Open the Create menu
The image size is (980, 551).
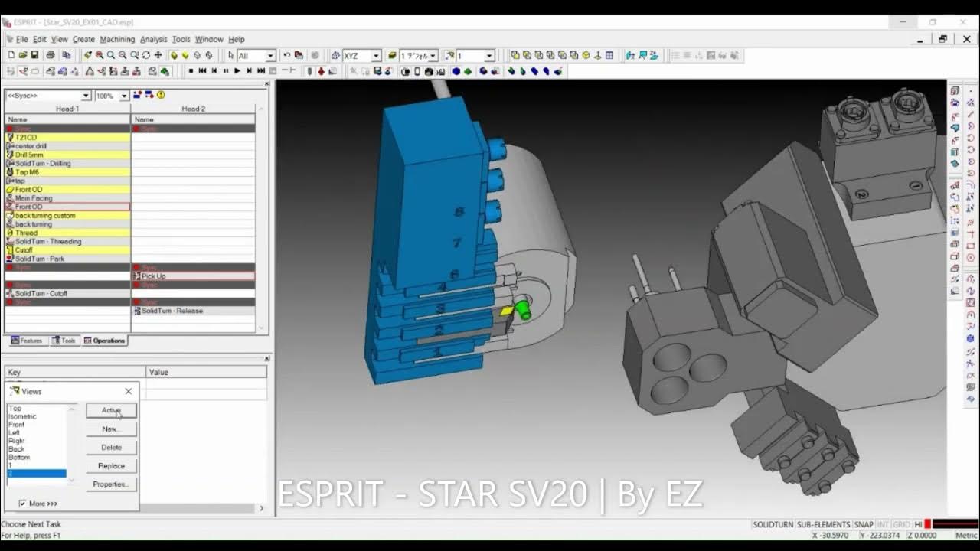(x=83, y=39)
